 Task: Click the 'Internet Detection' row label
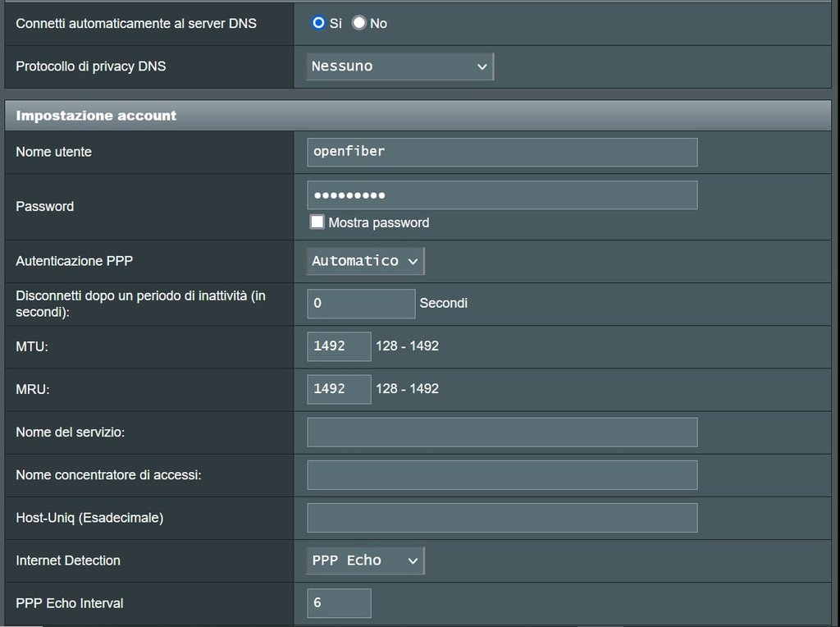[x=68, y=561]
